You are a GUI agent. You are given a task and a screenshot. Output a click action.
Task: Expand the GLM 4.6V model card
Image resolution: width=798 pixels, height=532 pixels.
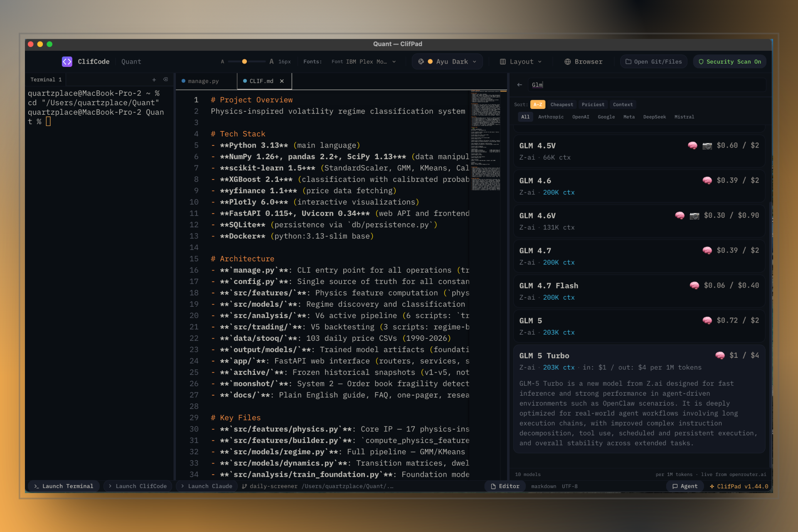click(639, 221)
